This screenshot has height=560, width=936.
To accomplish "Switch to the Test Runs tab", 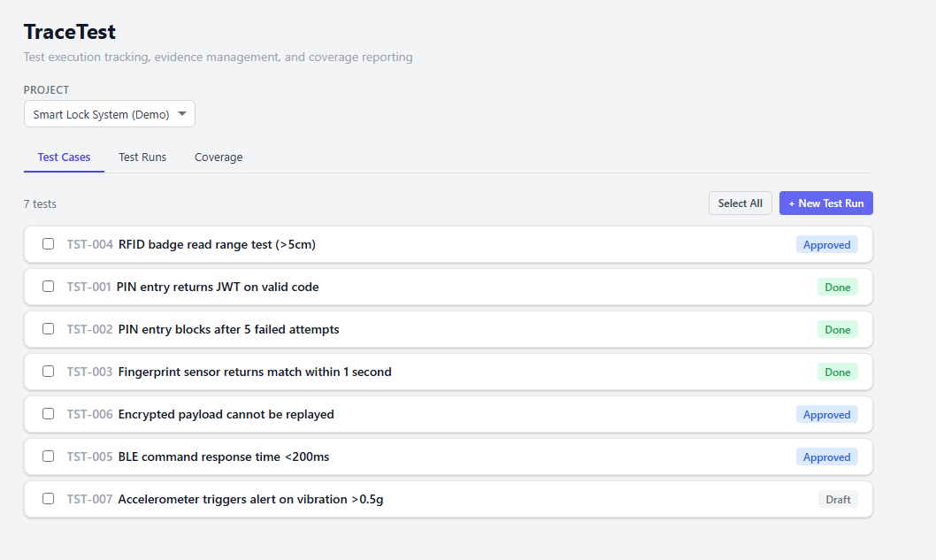I will [142, 157].
